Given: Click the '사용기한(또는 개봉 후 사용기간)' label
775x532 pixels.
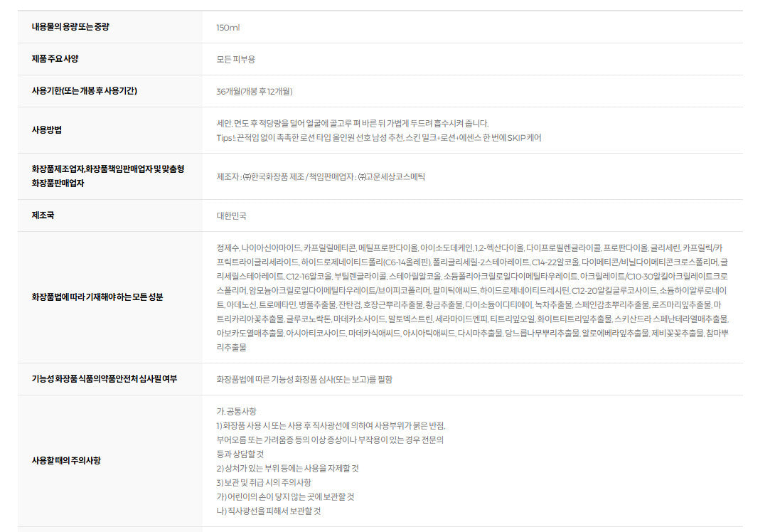Looking at the screenshot, I should (84, 91).
